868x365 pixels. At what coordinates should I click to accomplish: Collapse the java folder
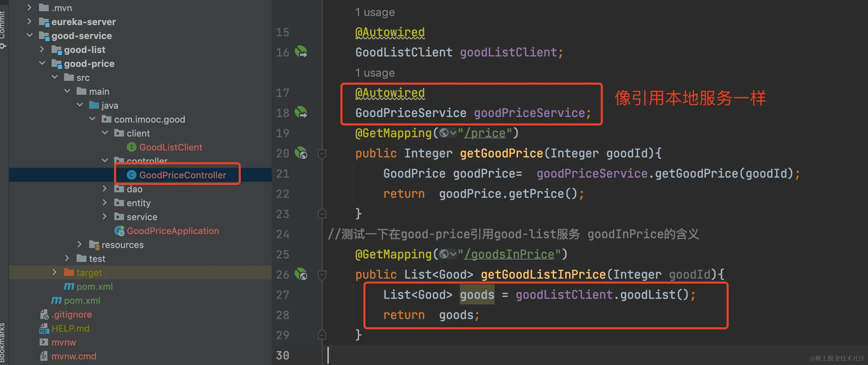(80, 105)
